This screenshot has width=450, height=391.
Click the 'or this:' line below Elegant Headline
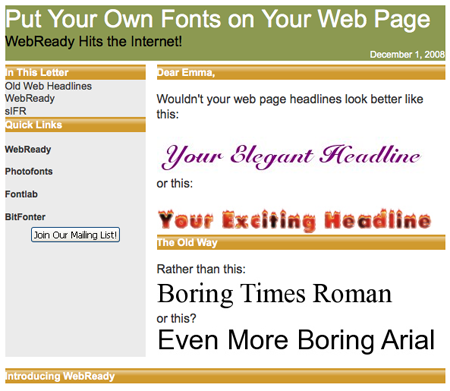coord(175,183)
